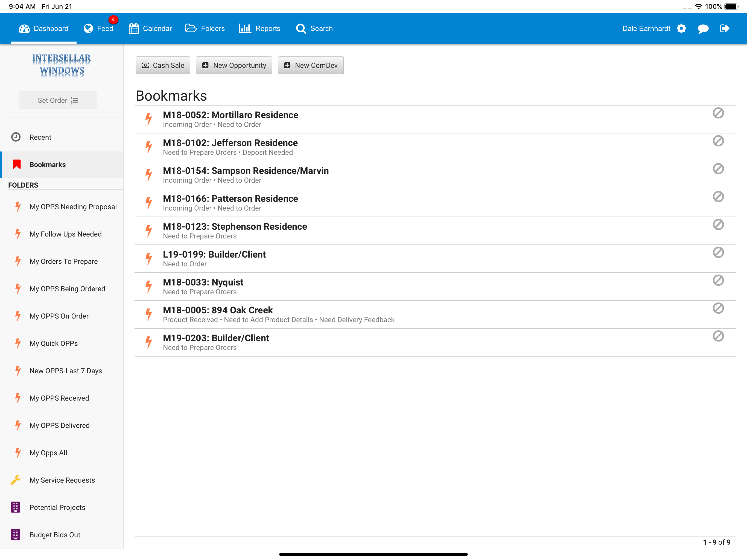Click the Cash Sale button
747x560 pixels.
[163, 65]
